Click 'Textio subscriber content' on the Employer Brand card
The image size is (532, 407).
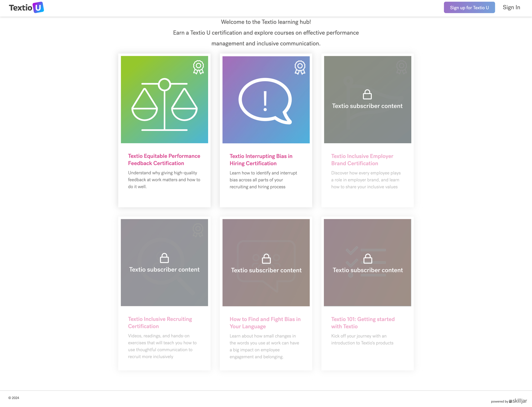pyautogui.click(x=367, y=106)
